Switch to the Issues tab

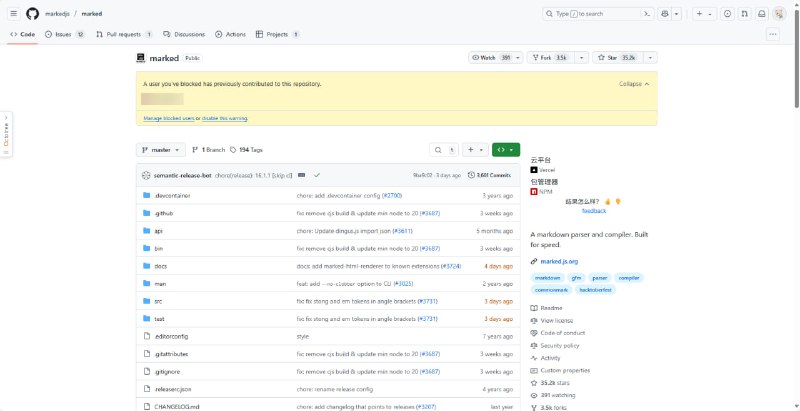click(64, 34)
